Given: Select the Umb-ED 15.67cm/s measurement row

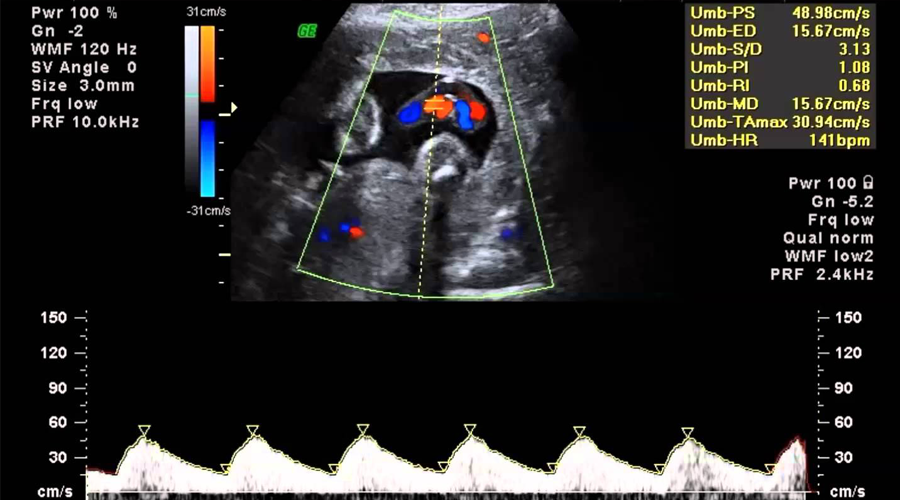Looking at the screenshot, I should click(780, 31).
